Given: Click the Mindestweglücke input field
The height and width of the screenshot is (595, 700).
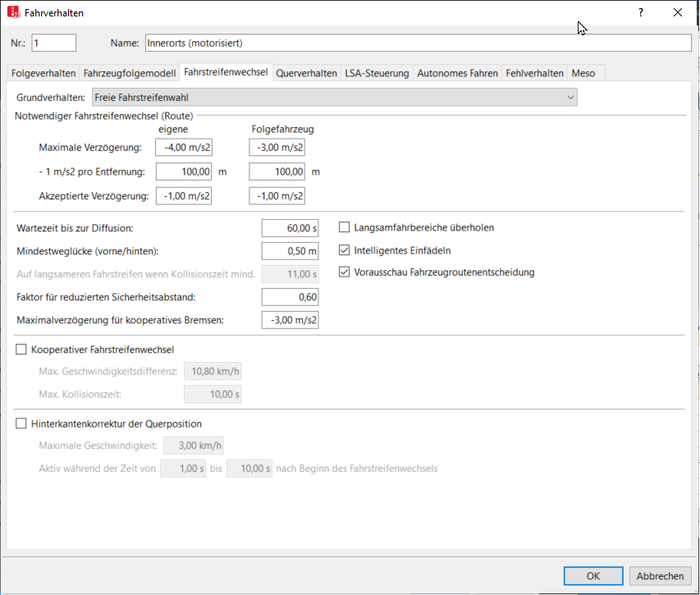Looking at the screenshot, I should tap(290, 251).
